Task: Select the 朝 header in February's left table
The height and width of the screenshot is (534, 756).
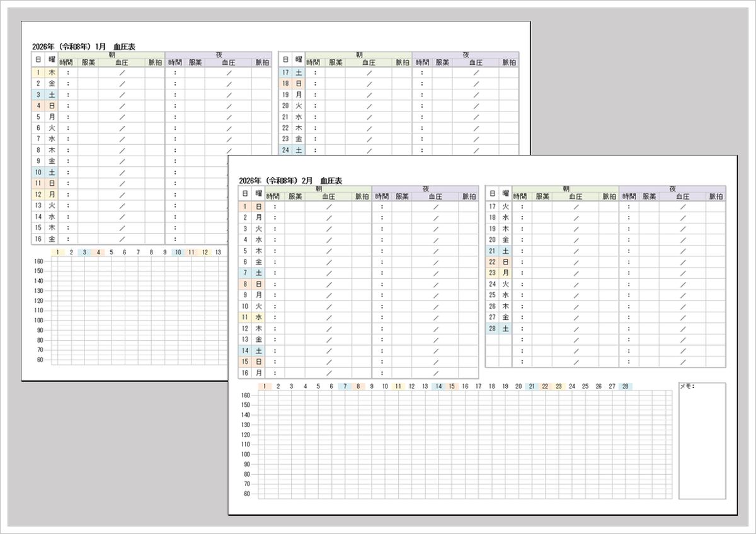Action: [x=318, y=188]
